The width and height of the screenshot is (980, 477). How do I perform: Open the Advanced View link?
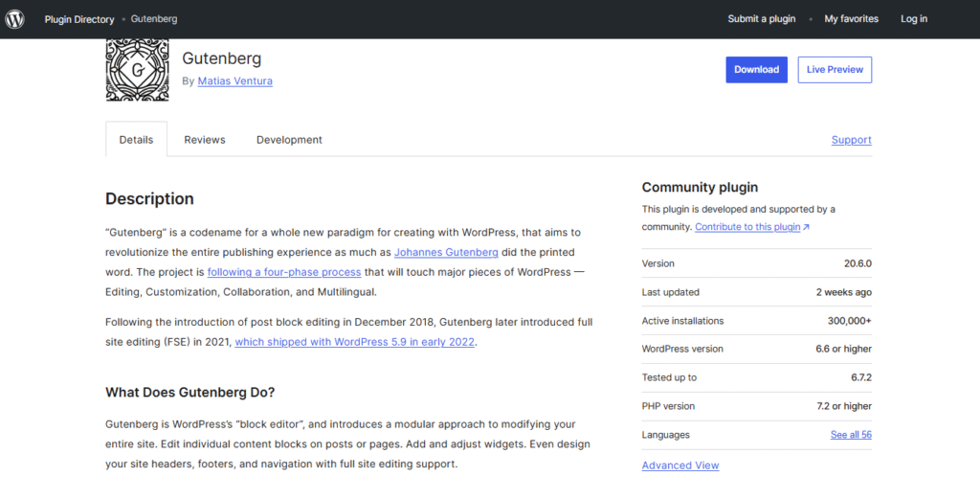(x=679, y=466)
